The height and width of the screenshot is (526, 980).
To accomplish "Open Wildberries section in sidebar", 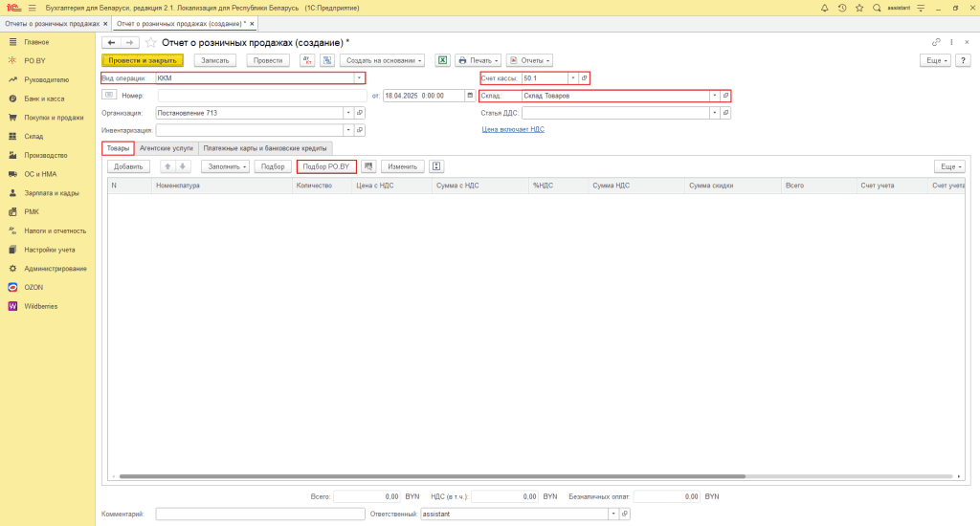I will point(40,306).
